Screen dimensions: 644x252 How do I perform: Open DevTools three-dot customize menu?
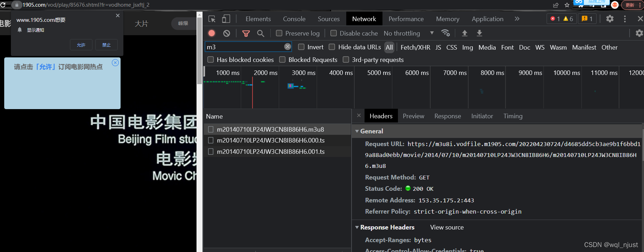pyautogui.click(x=625, y=19)
